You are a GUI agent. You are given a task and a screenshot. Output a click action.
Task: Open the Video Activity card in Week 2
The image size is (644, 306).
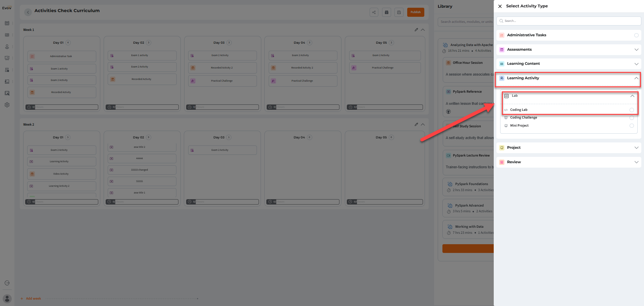[62, 174]
